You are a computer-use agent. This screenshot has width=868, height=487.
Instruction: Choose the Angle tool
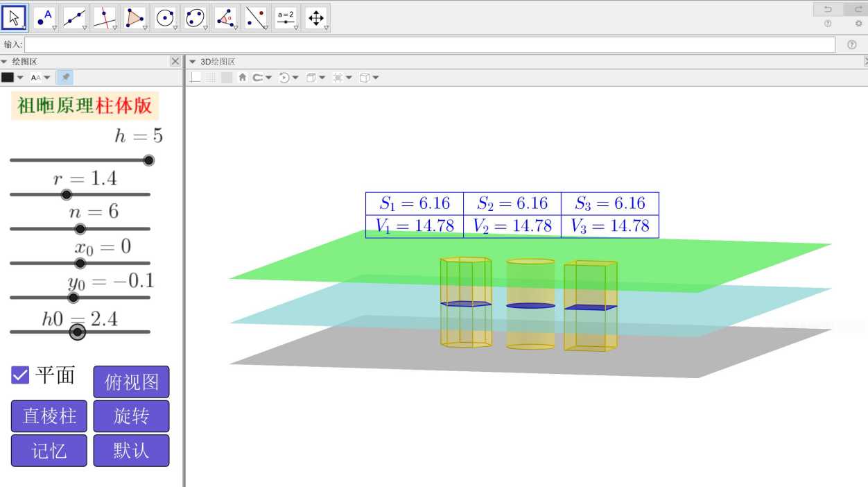[x=225, y=18]
